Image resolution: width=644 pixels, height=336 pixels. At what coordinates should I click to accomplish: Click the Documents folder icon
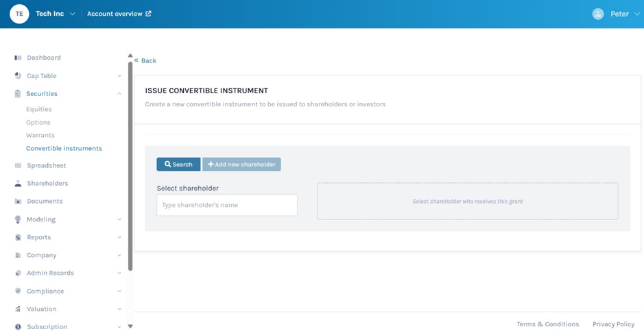click(x=18, y=202)
